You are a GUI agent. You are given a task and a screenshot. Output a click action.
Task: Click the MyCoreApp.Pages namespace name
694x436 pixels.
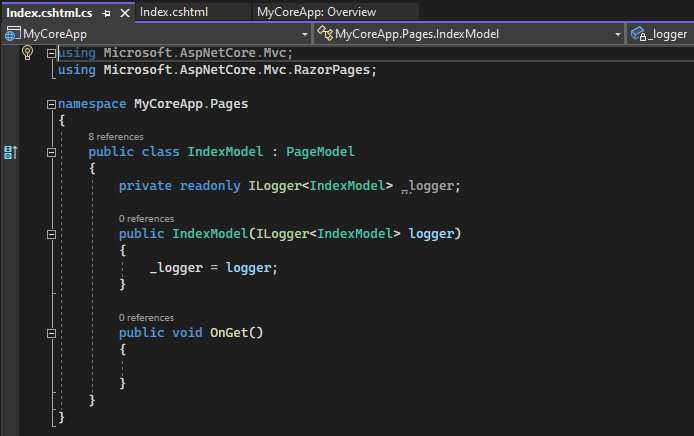click(191, 104)
